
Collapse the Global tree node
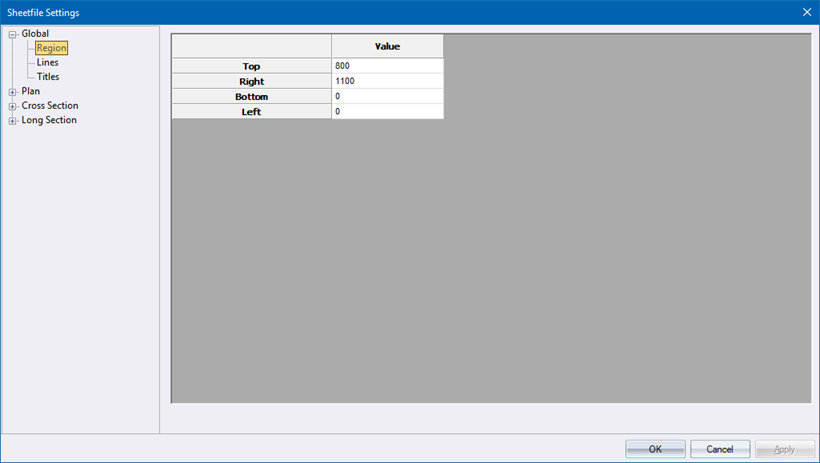coord(12,34)
